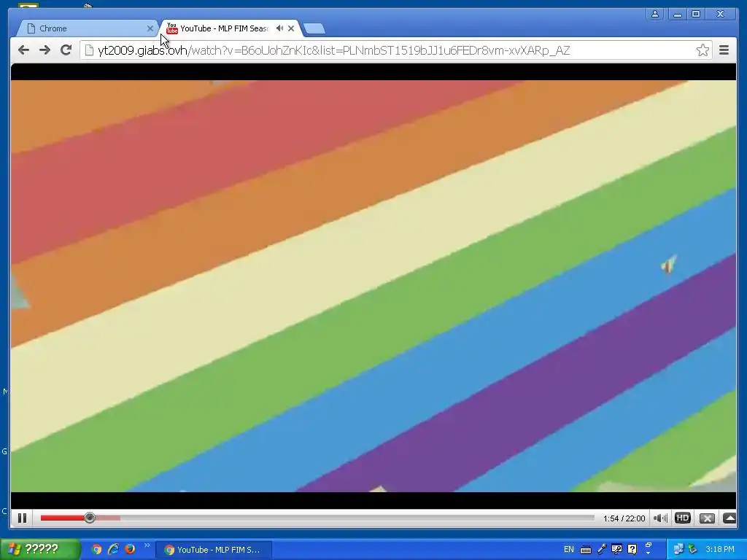This screenshot has width=747, height=560.
Task: Mute audio via YouTube tab speaker icon
Action: coord(279,28)
